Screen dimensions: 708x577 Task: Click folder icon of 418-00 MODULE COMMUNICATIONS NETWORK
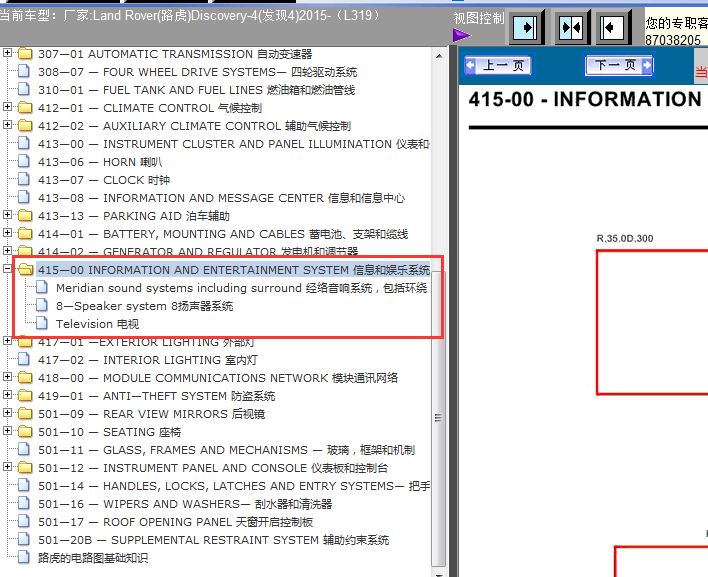coord(25,378)
